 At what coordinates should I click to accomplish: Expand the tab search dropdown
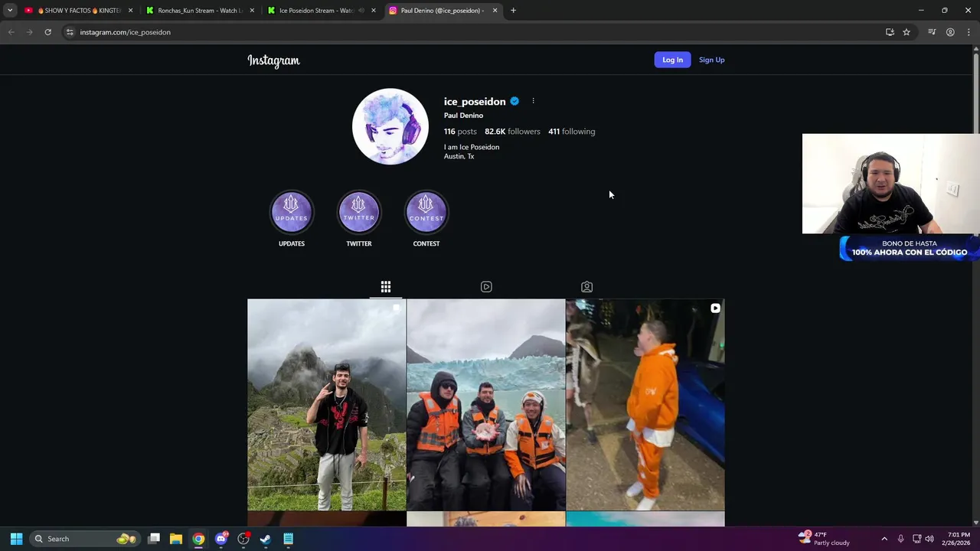click(x=10, y=11)
